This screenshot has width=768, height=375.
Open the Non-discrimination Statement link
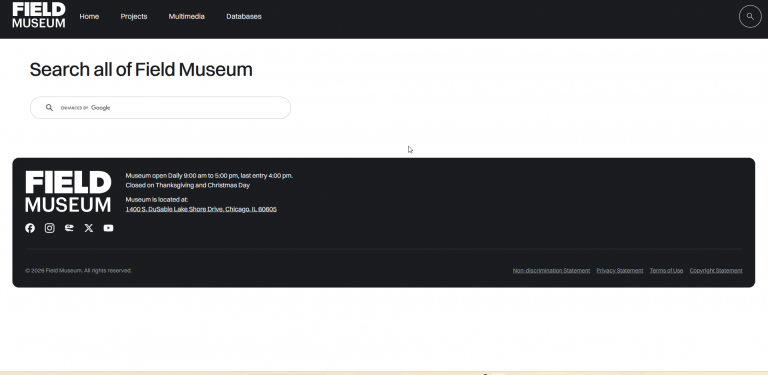[551, 271]
